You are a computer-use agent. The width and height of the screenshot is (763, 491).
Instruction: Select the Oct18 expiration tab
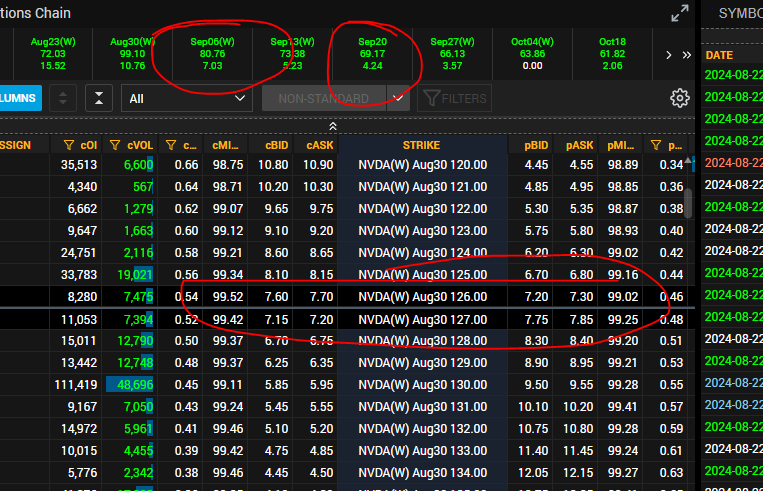[612, 54]
